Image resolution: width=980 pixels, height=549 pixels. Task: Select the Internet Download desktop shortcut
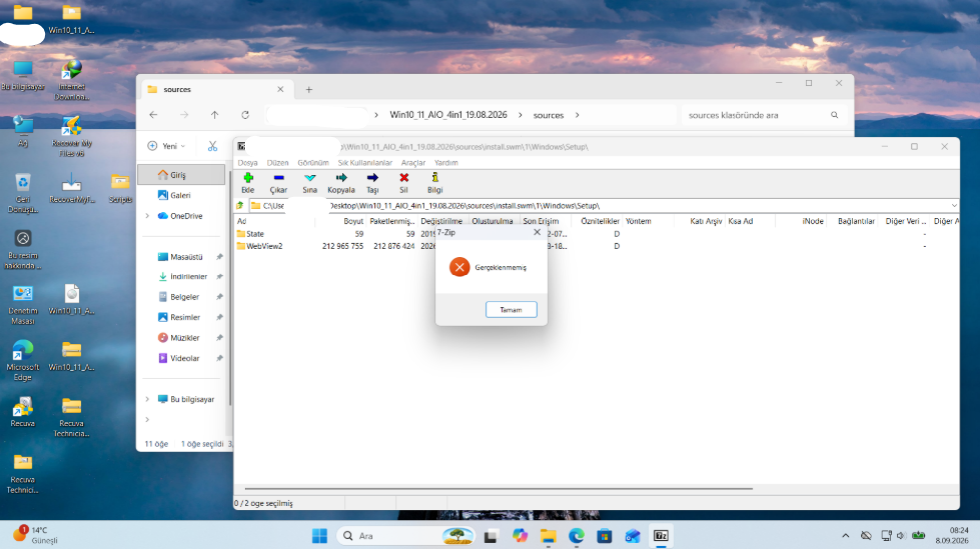click(x=71, y=80)
